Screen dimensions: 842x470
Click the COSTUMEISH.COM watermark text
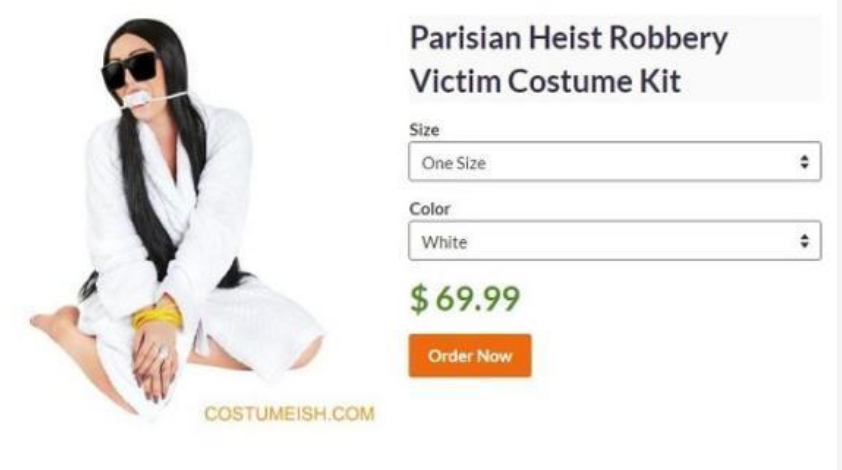(289, 414)
